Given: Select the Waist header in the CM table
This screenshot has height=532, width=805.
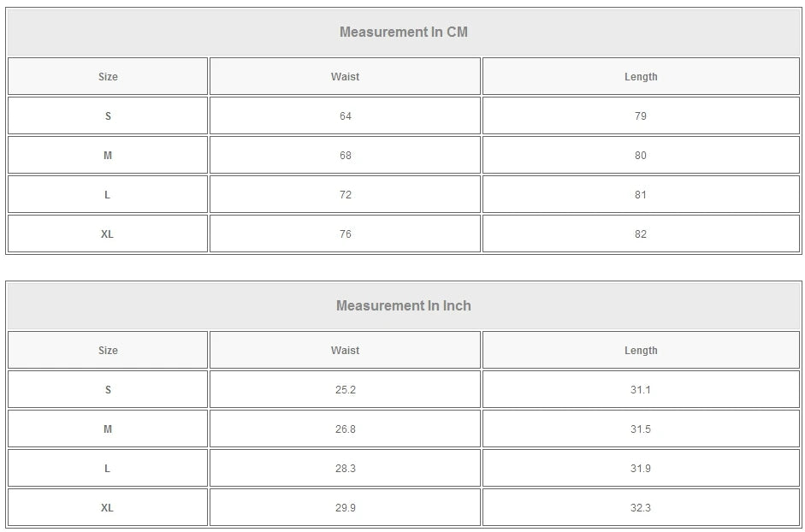Looking at the screenshot, I should (x=345, y=77).
